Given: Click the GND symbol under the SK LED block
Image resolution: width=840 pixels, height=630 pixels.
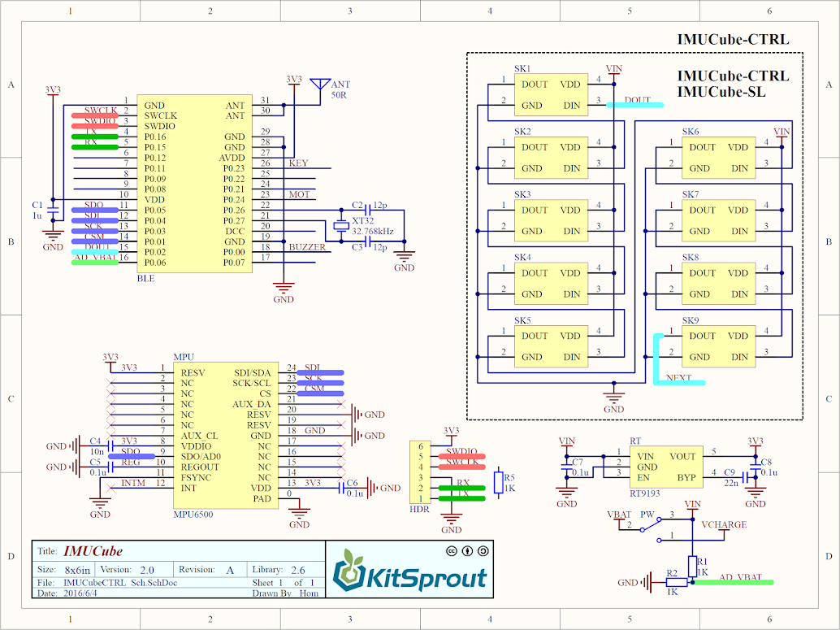Looking at the screenshot, I should pyautogui.click(x=614, y=400).
